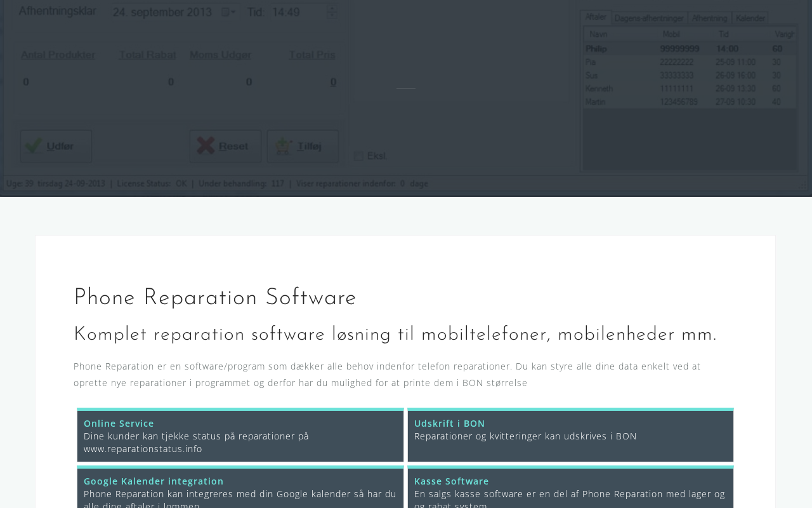Viewport: 812px width, 508px height.
Task: Toggle the Eksl. checkbox
Action: 358,156
